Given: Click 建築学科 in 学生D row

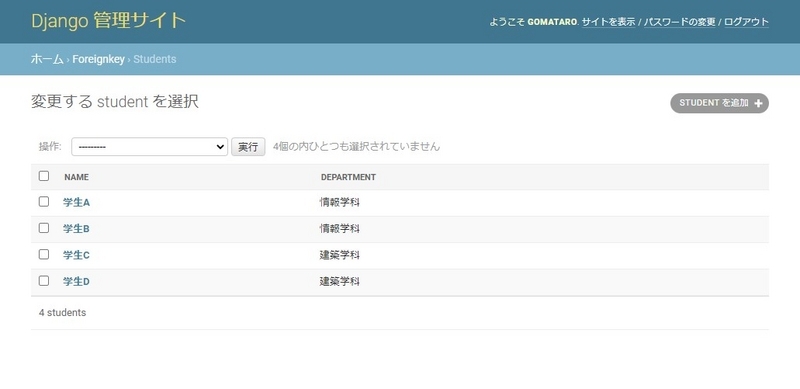Looking at the screenshot, I should pyautogui.click(x=340, y=282).
